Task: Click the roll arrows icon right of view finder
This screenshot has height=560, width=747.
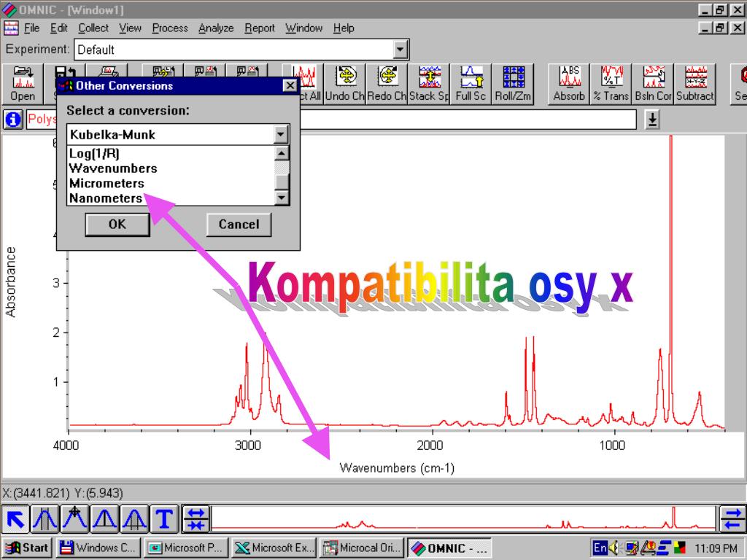Action: point(732,518)
